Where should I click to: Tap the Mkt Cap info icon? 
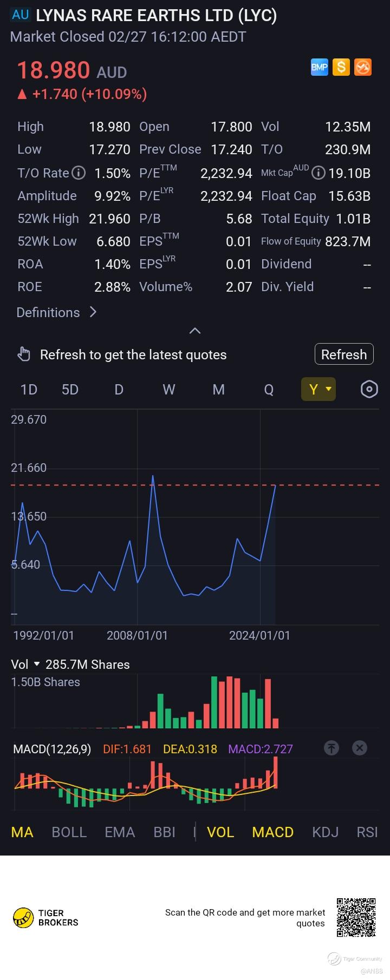coord(318,173)
